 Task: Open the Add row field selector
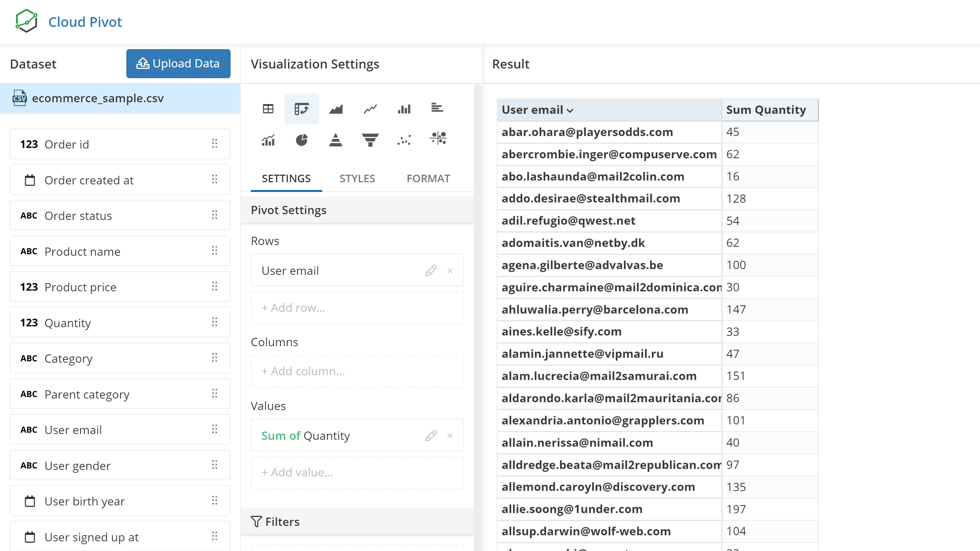pyautogui.click(x=357, y=307)
